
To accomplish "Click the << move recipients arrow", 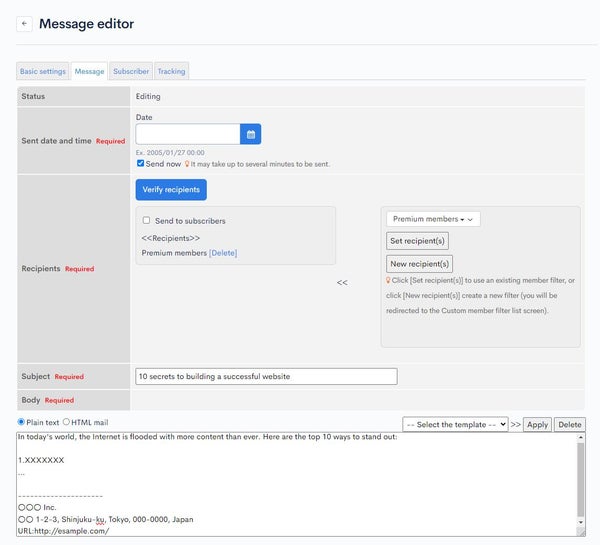I will tap(342, 283).
